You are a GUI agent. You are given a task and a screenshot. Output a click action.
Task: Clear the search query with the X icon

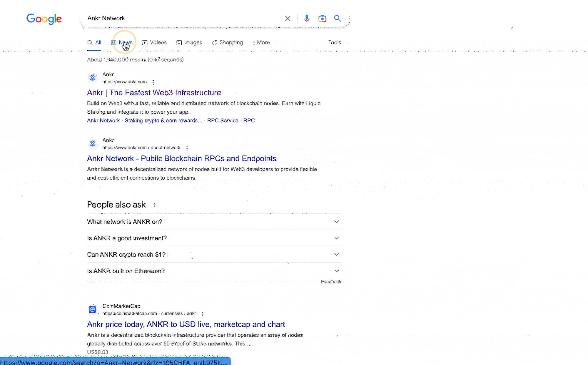point(288,18)
